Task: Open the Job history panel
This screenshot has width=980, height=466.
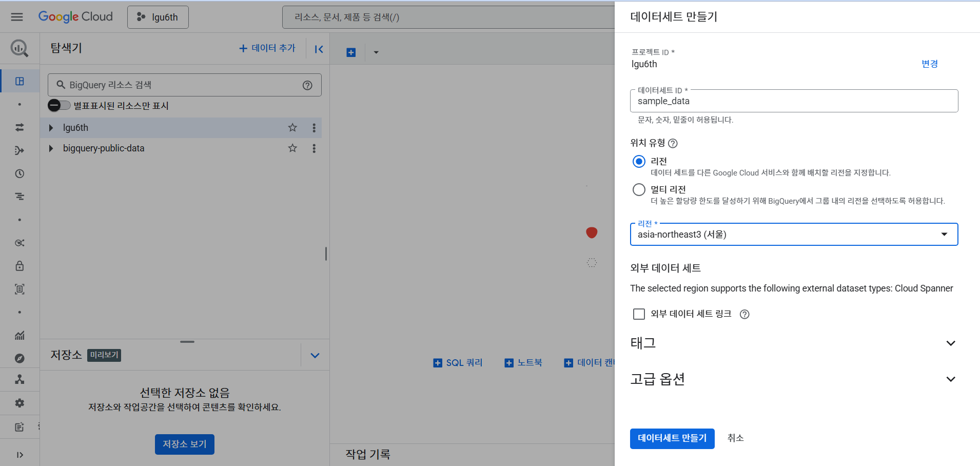Action: pos(368,454)
